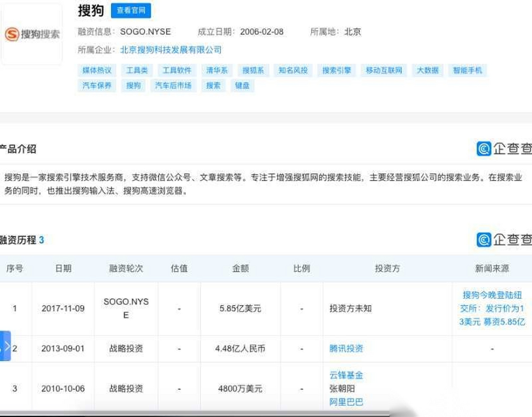Expand the blue side panel arrow

tap(5, 346)
